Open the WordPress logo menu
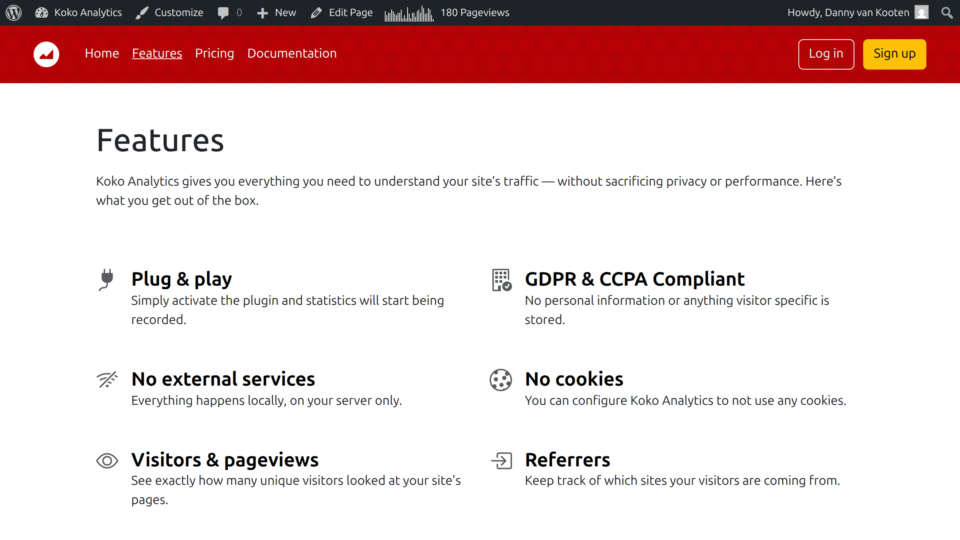This screenshot has height=540, width=960. click(x=13, y=12)
